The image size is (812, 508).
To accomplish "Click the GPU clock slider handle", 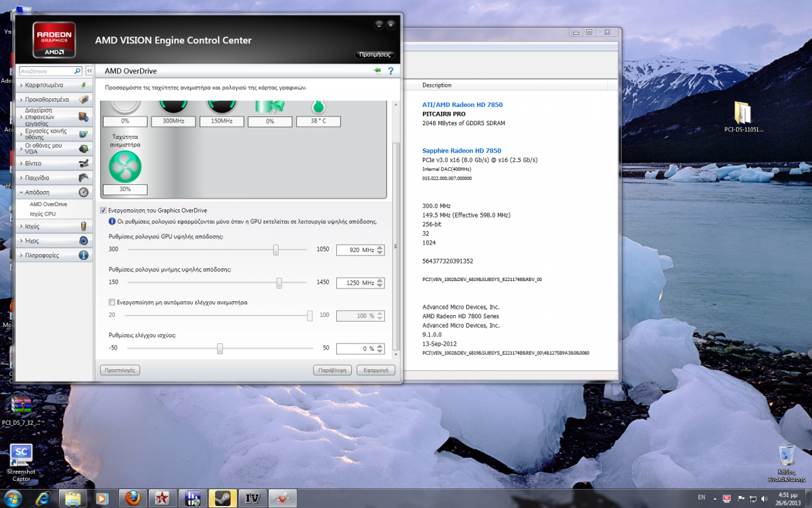I will (276, 250).
